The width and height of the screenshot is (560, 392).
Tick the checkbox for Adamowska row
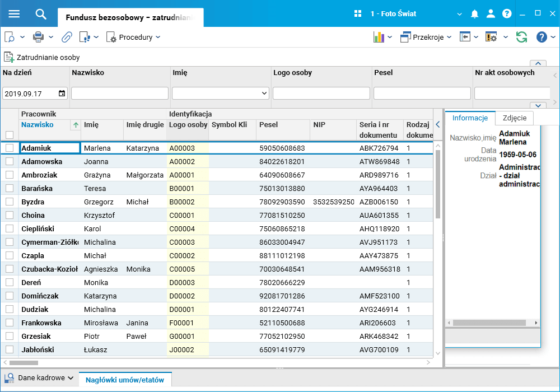pos(10,161)
